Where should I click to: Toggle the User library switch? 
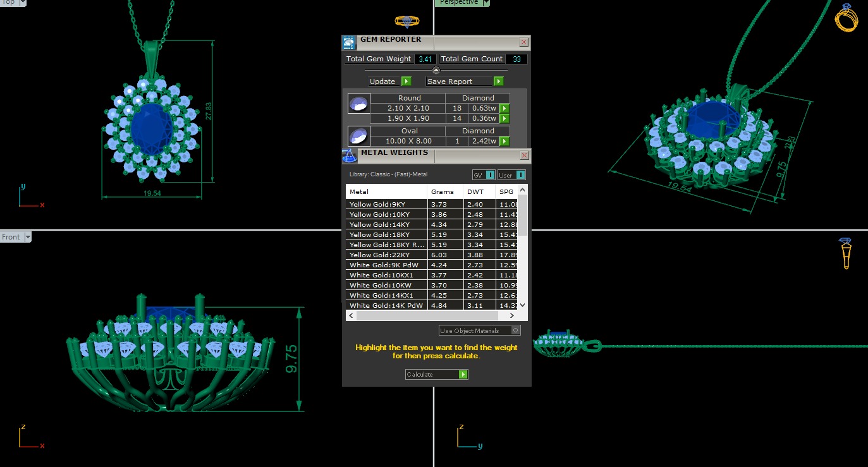(511, 175)
